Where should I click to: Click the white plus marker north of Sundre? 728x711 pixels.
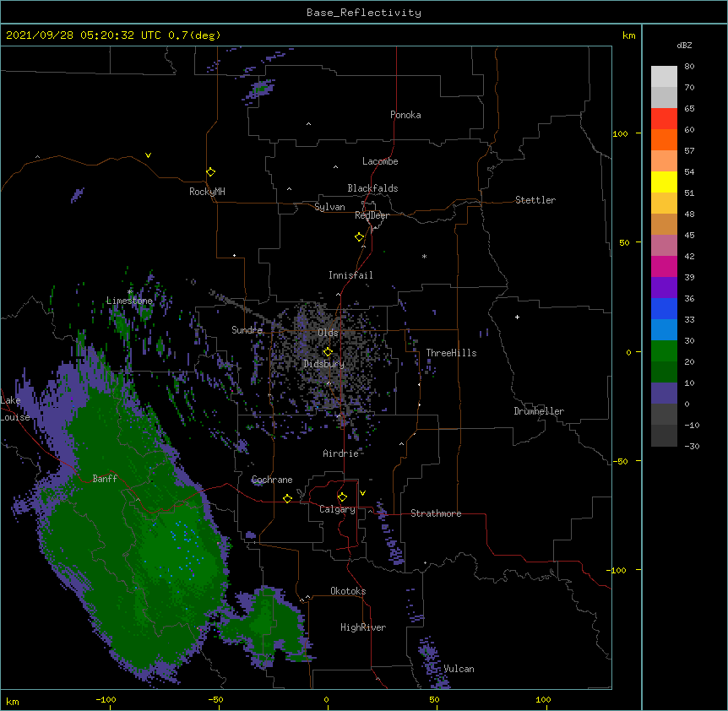235,255
